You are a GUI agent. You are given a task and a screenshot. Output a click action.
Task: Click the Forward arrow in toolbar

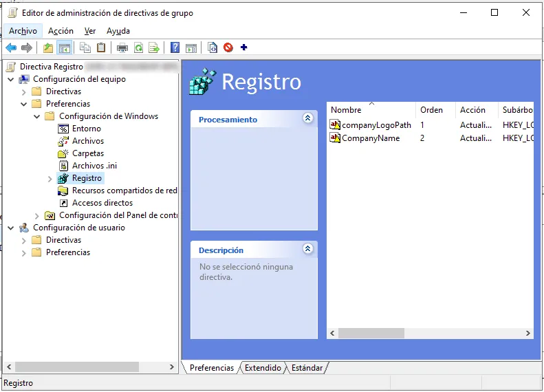coord(27,47)
